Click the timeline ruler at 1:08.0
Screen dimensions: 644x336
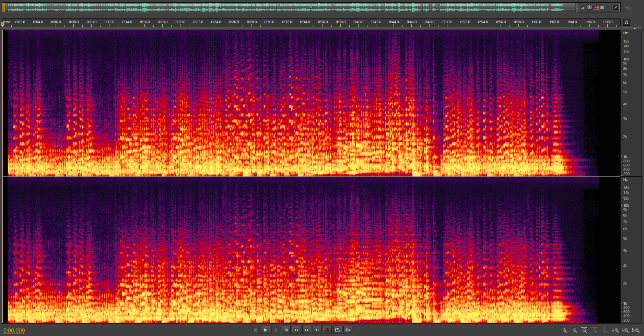[x=608, y=22]
